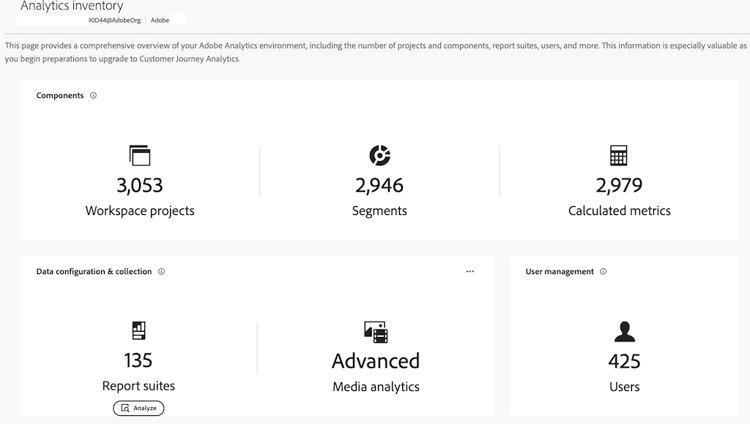Click the Analytics inventory page title
The image size is (750, 424).
click(72, 6)
